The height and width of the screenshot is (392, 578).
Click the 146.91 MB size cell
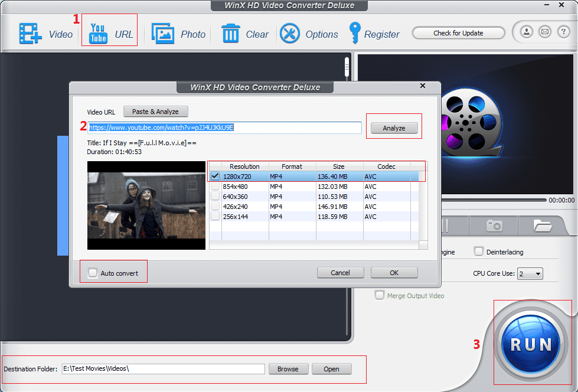click(332, 207)
